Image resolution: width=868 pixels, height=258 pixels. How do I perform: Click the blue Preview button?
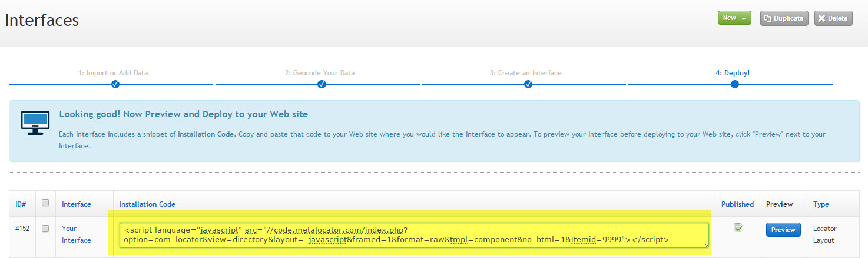click(x=783, y=230)
